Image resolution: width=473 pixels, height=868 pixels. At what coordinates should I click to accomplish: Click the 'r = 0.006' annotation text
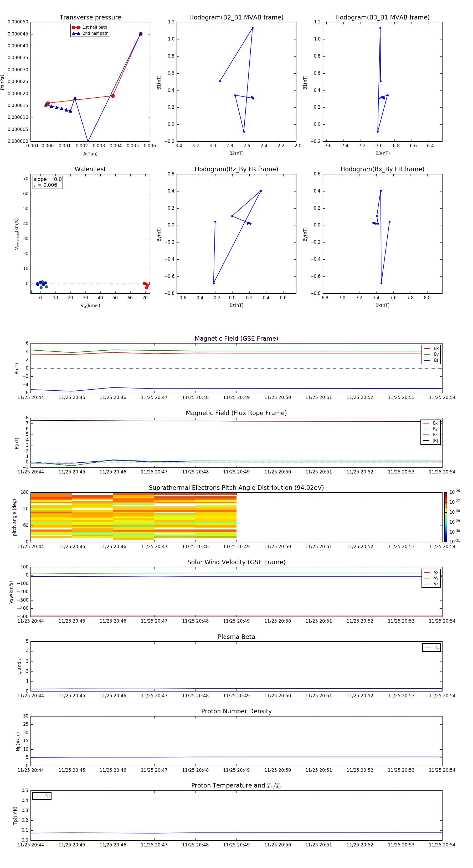click(x=45, y=185)
